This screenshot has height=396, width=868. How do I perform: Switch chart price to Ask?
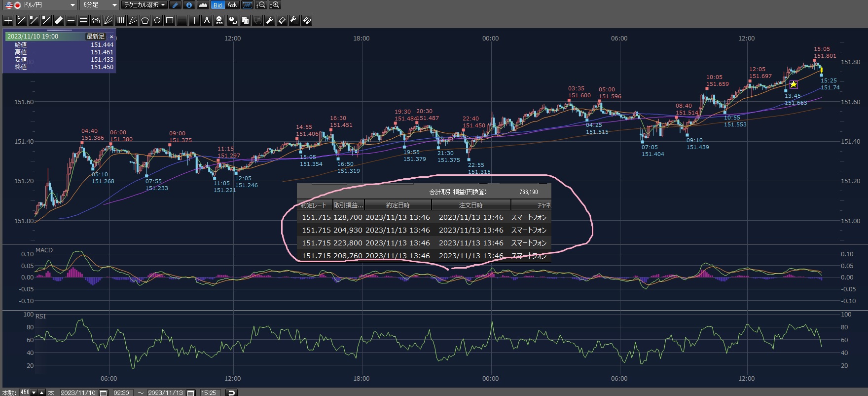click(x=232, y=5)
